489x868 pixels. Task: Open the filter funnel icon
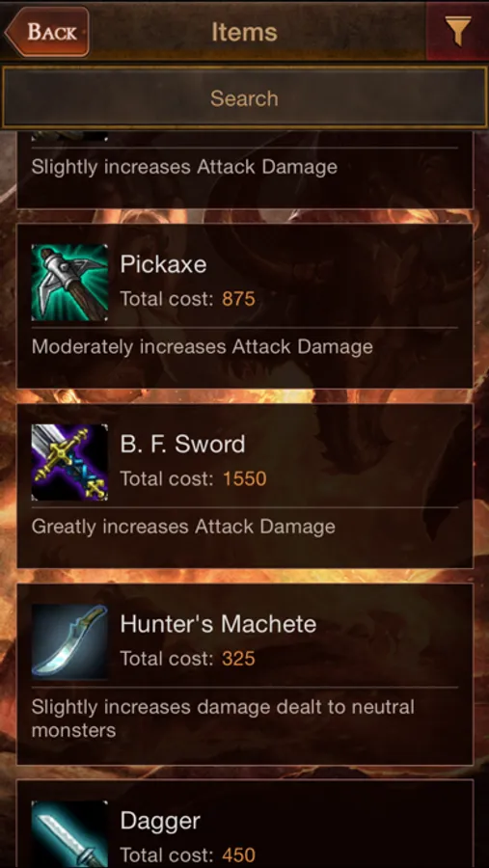coord(457,31)
